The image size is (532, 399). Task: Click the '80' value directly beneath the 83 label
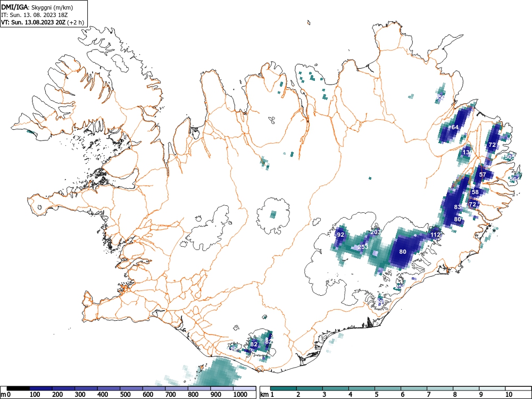[x=458, y=219]
